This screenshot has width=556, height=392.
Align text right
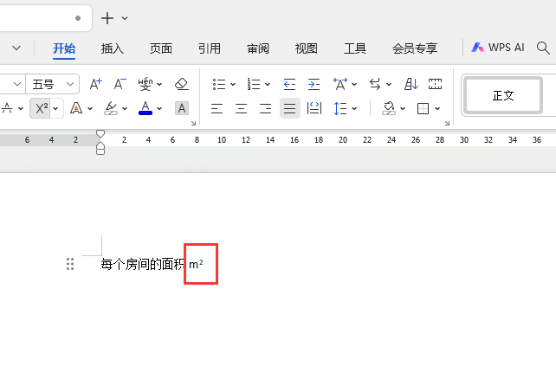pyautogui.click(x=265, y=108)
